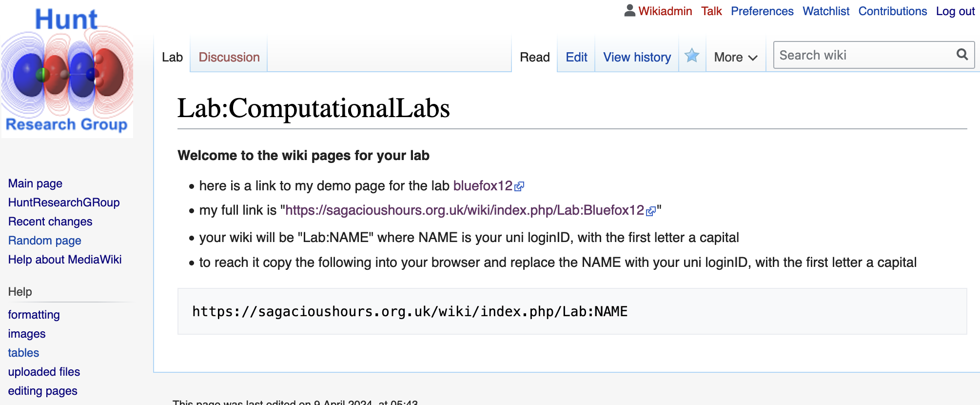The width and height of the screenshot is (980, 405).
Task: Open the uploaded files help link
Action: 44,372
